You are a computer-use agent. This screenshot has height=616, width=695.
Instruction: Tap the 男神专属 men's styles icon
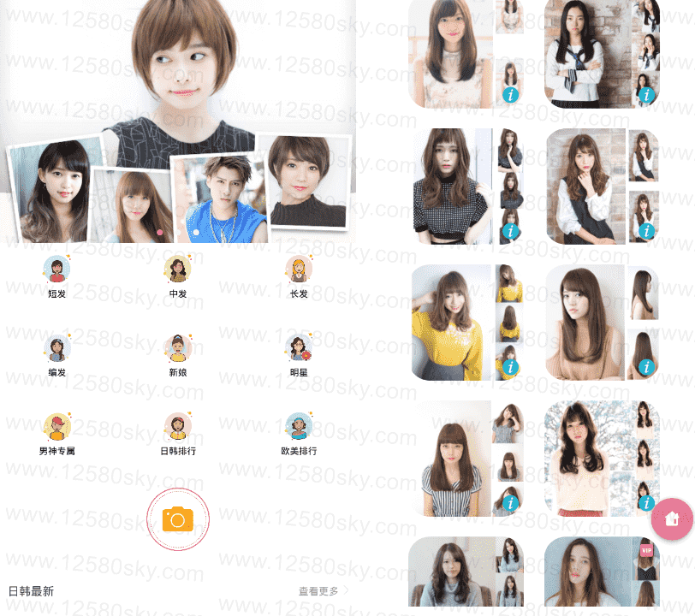tap(56, 427)
